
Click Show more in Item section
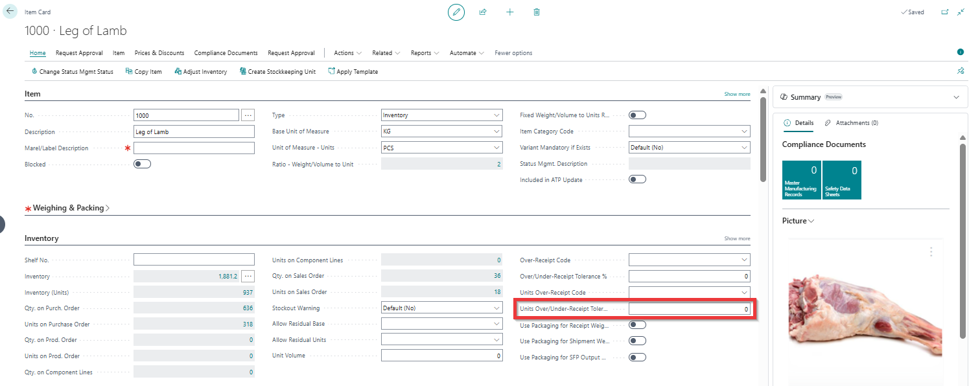point(737,94)
